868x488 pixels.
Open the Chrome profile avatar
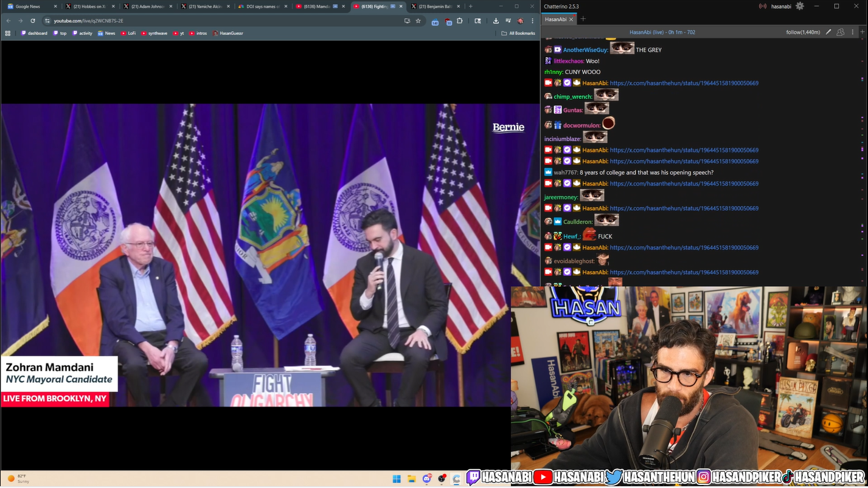pos(520,21)
